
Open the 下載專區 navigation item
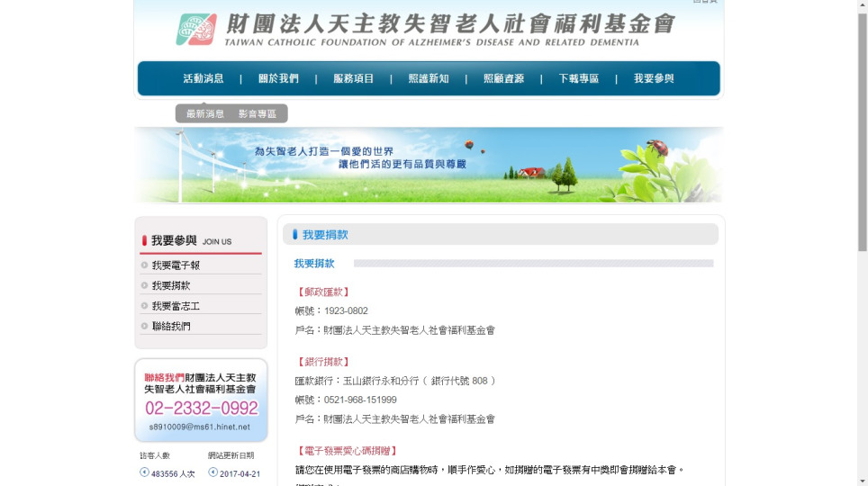[578, 78]
